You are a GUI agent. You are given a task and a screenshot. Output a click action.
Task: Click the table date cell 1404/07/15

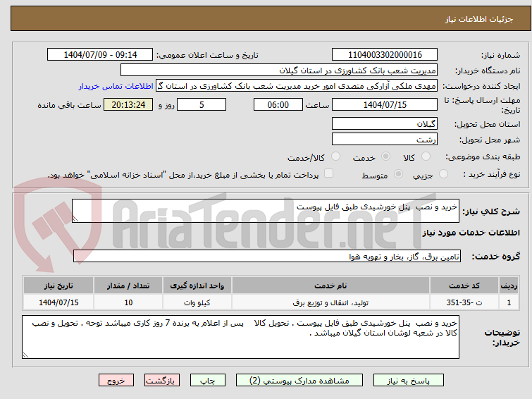[58, 302]
